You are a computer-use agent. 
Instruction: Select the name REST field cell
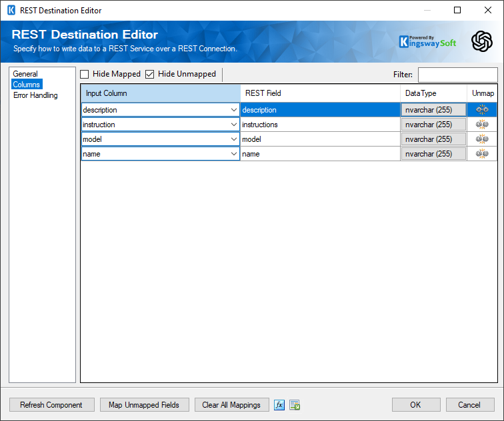coord(320,154)
